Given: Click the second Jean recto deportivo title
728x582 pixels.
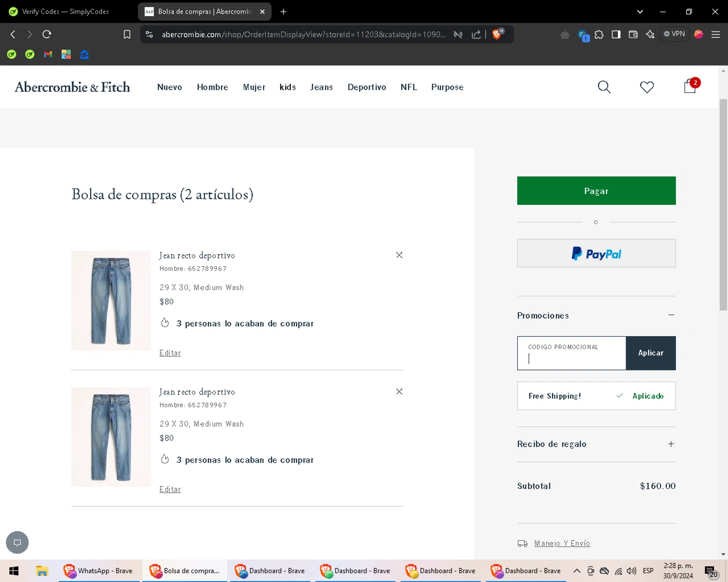Looking at the screenshot, I should 197,392.
